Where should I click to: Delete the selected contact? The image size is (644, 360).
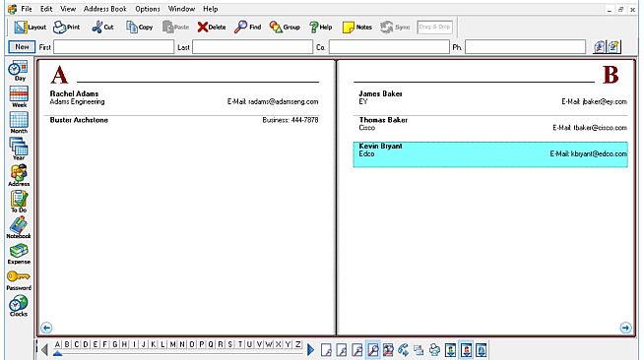pyautogui.click(x=212, y=28)
